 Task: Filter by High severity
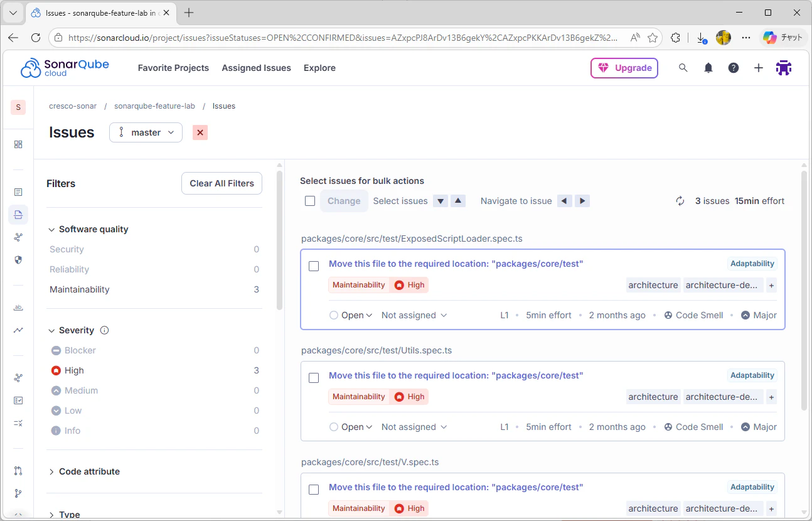click(x=154, y=370)
